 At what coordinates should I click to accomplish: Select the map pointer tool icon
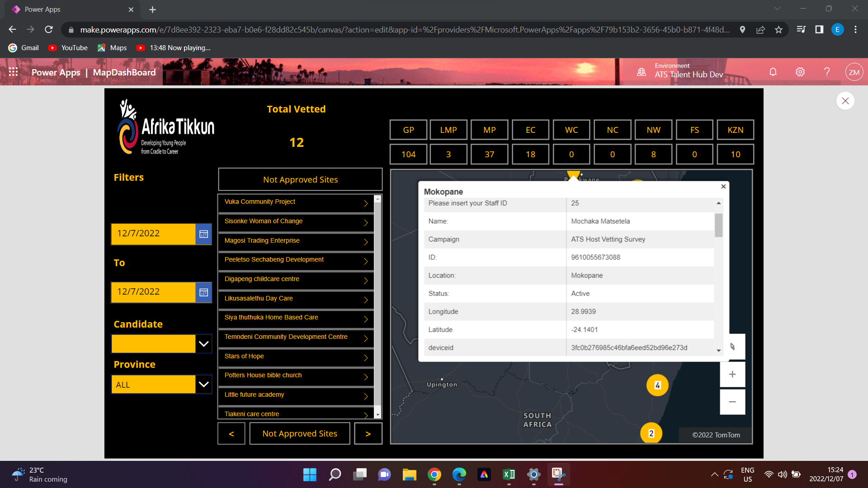point(732,347)
